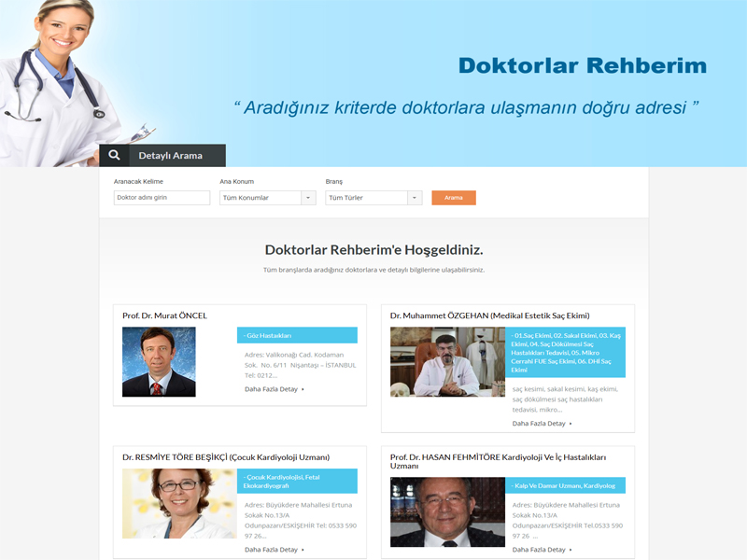Click Daha Fazla Detay under Murat ÖNCEL
This screenshot has height=560, width=747.
click(x=273, y=389)
